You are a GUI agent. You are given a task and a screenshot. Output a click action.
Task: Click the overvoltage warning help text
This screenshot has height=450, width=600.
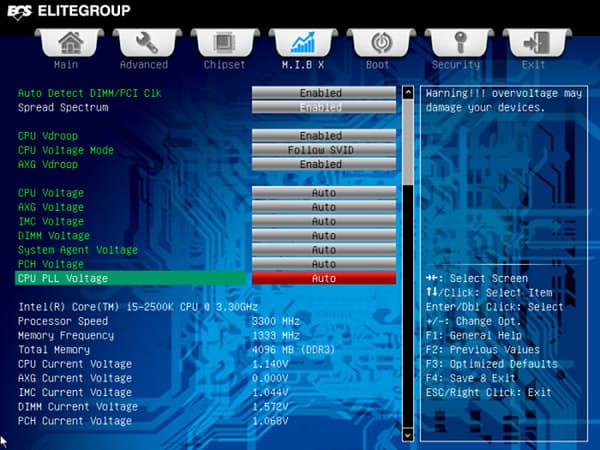504,100
